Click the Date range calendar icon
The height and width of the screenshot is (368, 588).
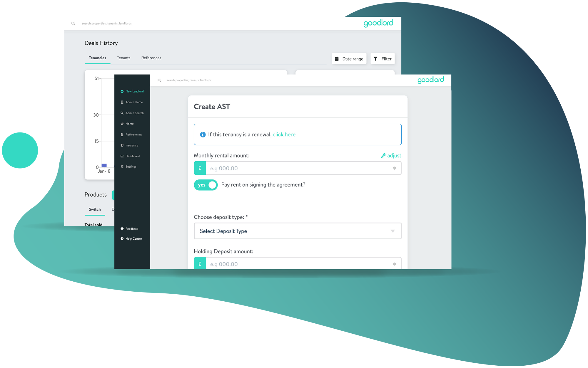click(336, 58)
